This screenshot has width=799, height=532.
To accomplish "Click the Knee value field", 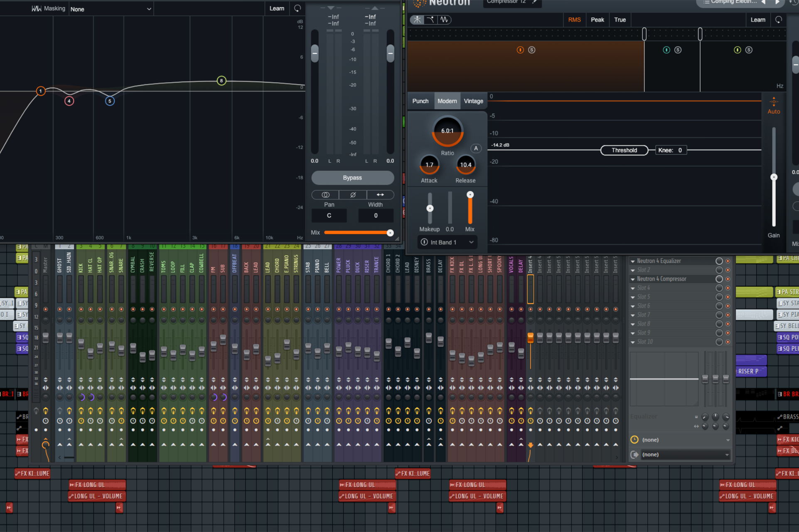I will [671, 150].
